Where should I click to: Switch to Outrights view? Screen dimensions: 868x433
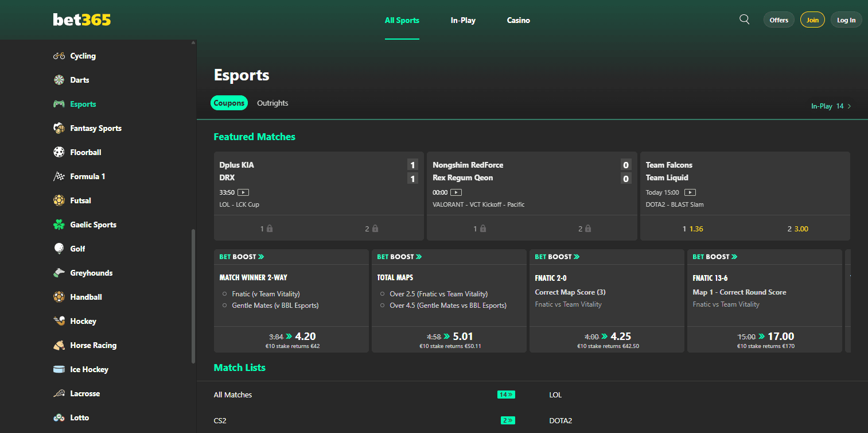pyautogui.click(x=273, y=103)
